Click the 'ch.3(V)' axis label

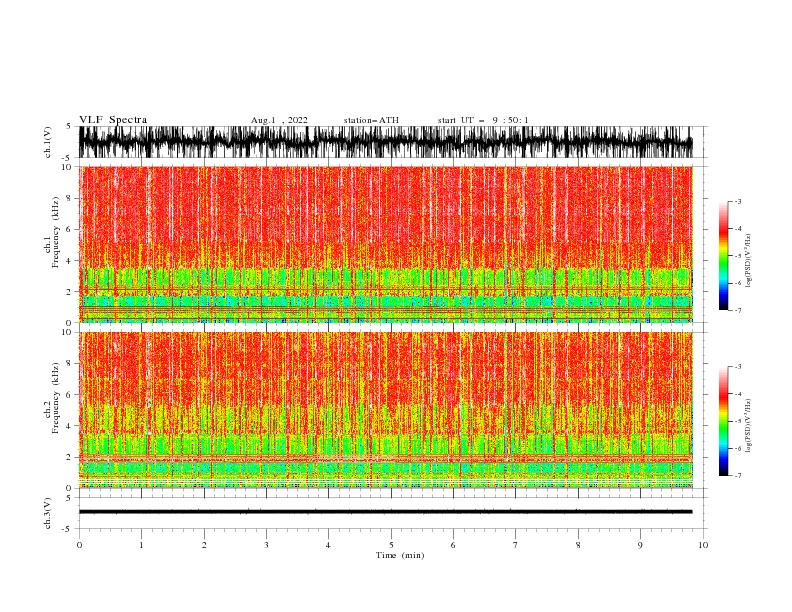click(48, 513)
